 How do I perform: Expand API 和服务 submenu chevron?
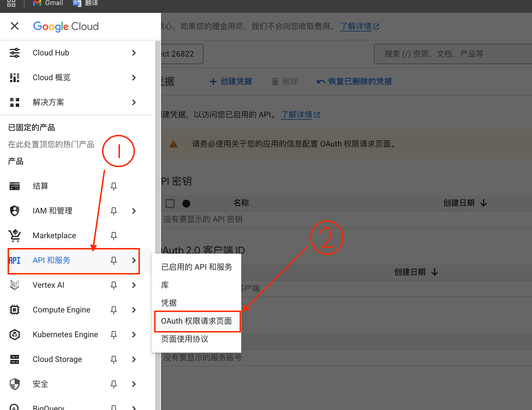134,260
